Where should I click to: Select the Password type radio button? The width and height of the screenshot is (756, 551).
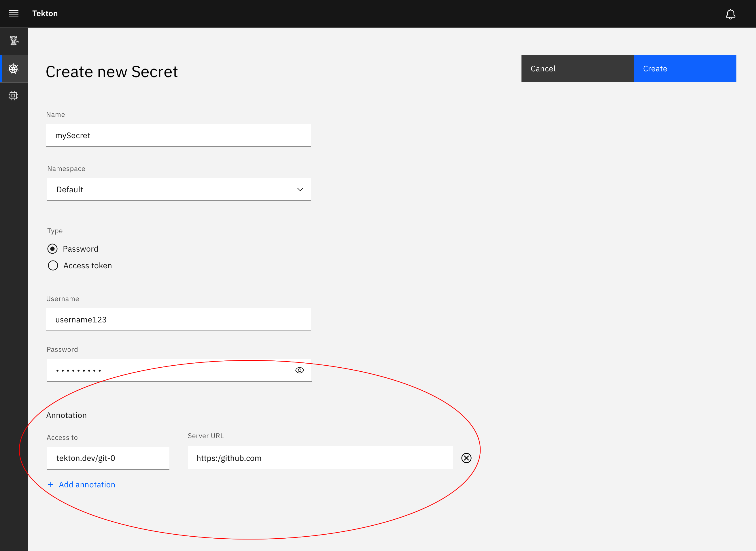[53, 248]
